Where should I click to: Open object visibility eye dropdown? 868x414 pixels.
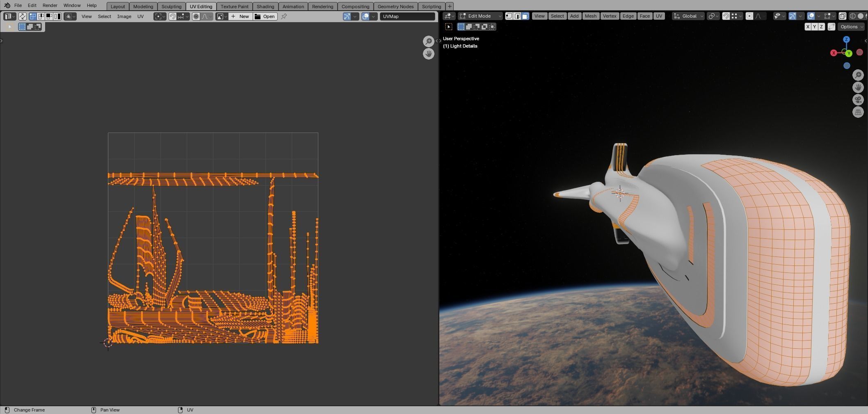coord(779,16)
